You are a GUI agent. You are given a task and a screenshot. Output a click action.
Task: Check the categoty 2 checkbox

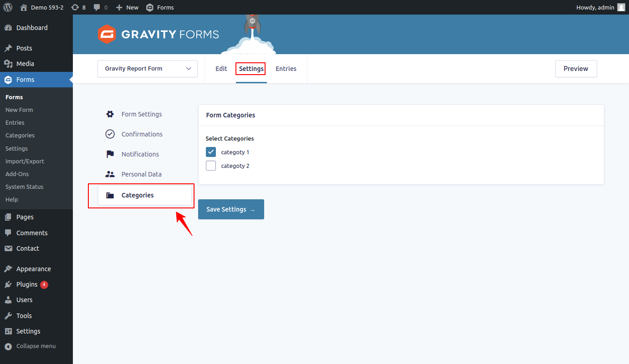coord(211,166)
